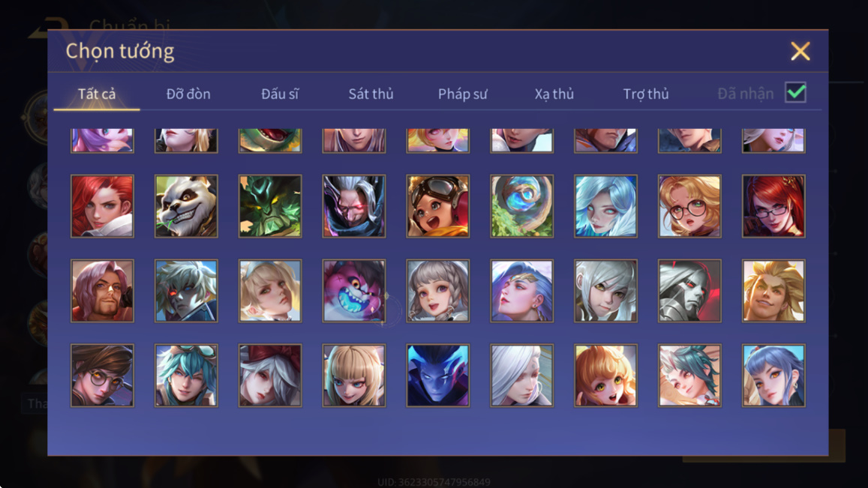Open the Sát thủ tab
Screen dimensions: 868x488
click(x=371, y=94)
